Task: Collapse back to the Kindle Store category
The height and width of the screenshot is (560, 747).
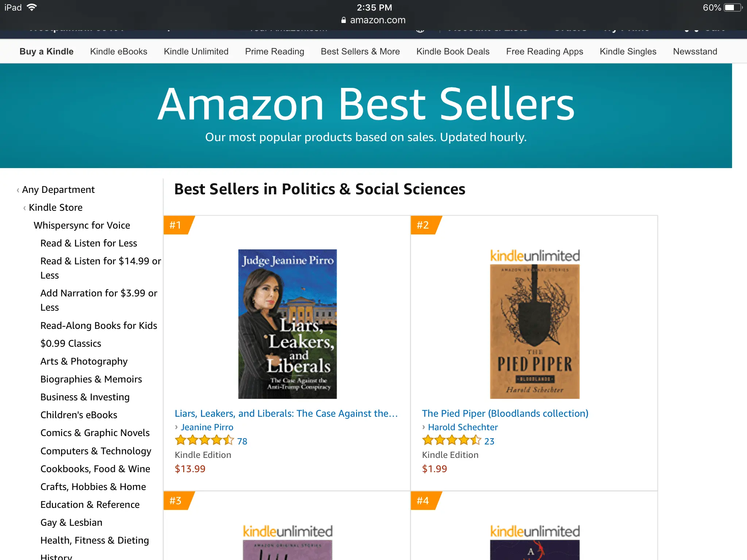Action: (55, 207)
